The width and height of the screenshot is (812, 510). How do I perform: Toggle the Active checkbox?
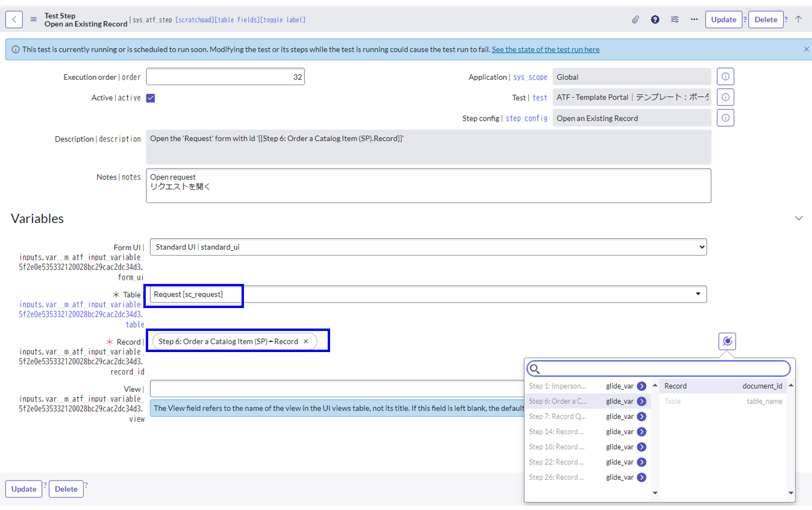click(x=151, y=98)
